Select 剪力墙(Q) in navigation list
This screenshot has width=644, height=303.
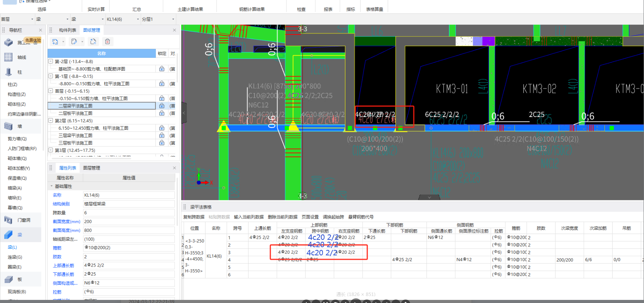point(17,139)
